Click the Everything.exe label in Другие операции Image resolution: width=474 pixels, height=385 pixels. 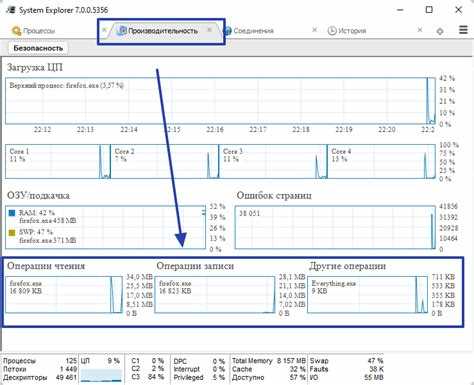tap(333, 283)
